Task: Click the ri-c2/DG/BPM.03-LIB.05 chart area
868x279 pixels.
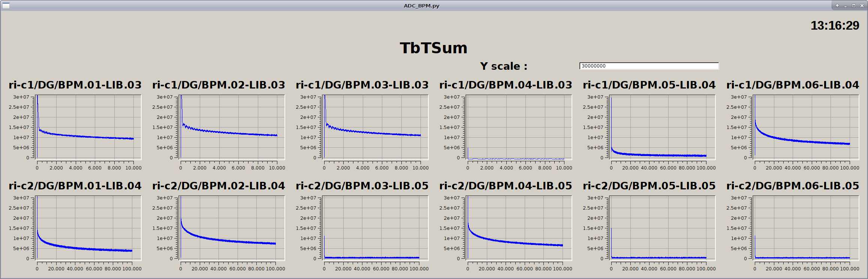Action: 375,228
